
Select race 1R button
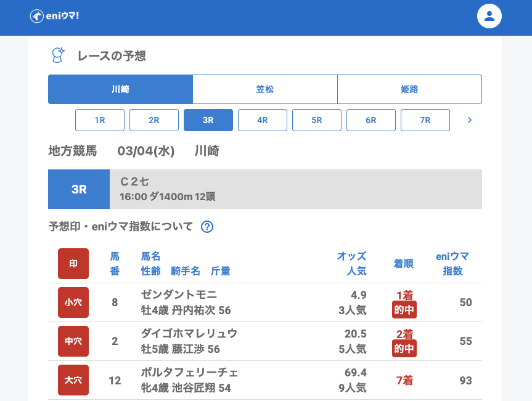coord(100,120)
